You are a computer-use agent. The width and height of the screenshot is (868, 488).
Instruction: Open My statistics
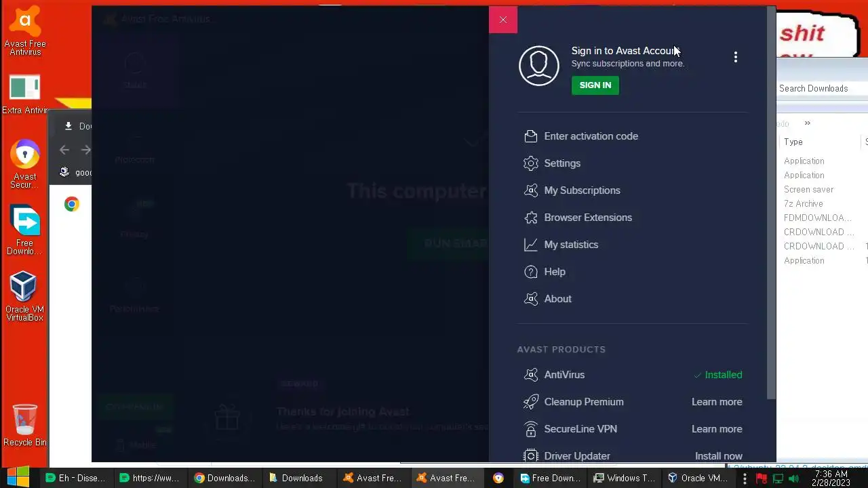coord(571,245)
